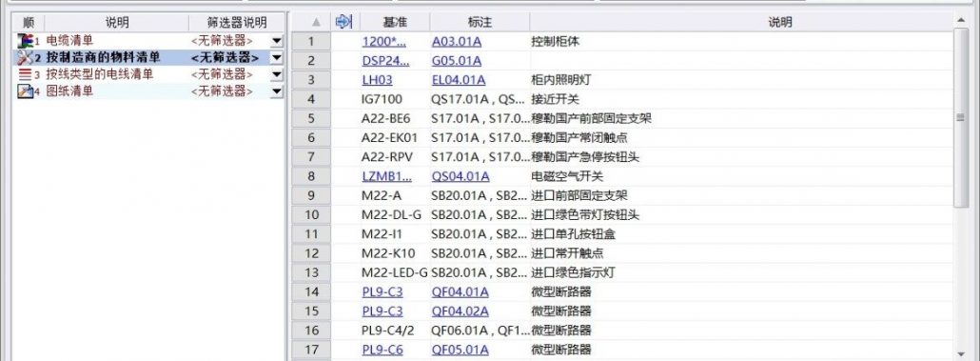This screenshot has height=361, width=980.
Task: Open filter dropdown for 按制造商的物料清单 row
Action: (x=277, y=58)
